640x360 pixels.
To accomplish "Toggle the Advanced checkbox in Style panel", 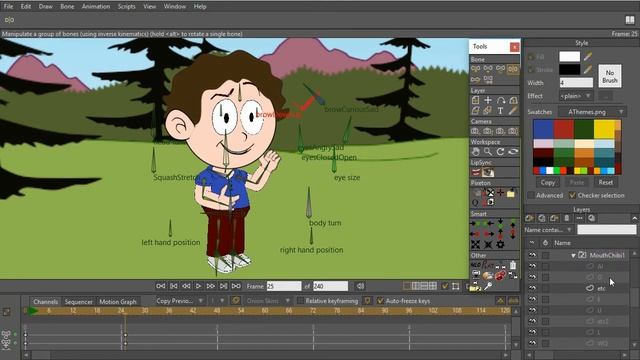I will (531, 196).
